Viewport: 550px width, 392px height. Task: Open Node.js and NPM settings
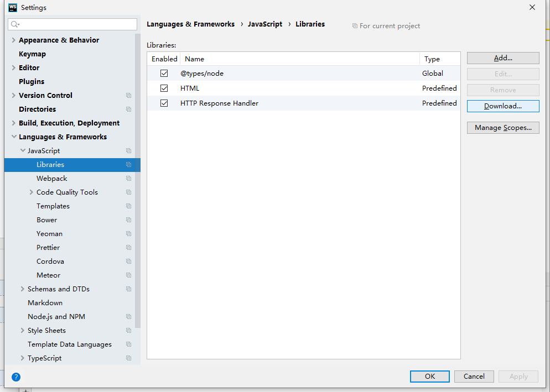click(x=56, y=317)
